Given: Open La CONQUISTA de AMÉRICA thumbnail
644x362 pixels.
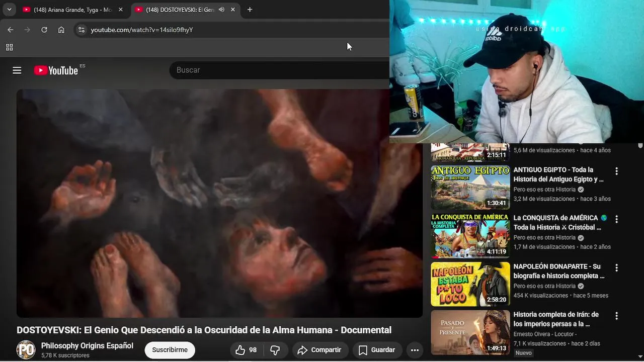Looking at the screenshot, I should click(x=470, y=236).
